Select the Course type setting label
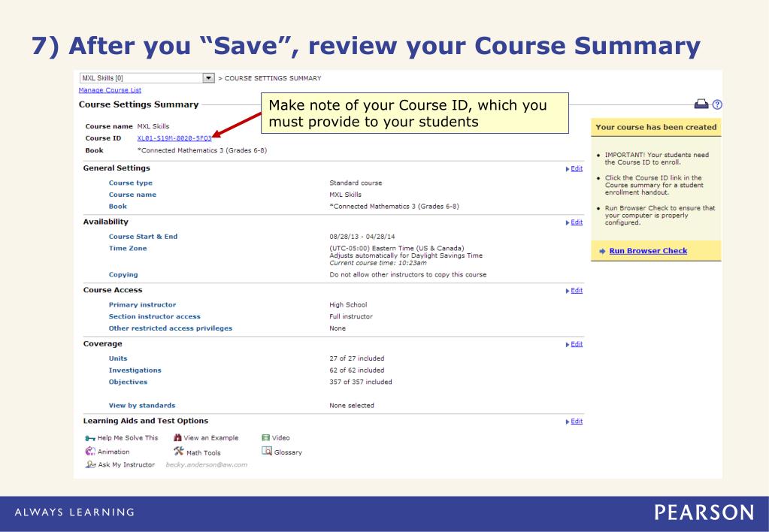 click(131, 183)
